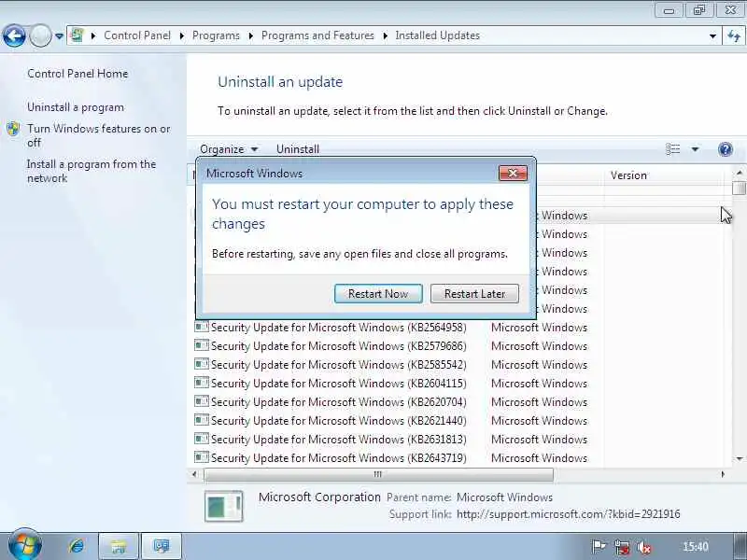
Task: Open Help with the question mark icon
Action: coord(726,149)
